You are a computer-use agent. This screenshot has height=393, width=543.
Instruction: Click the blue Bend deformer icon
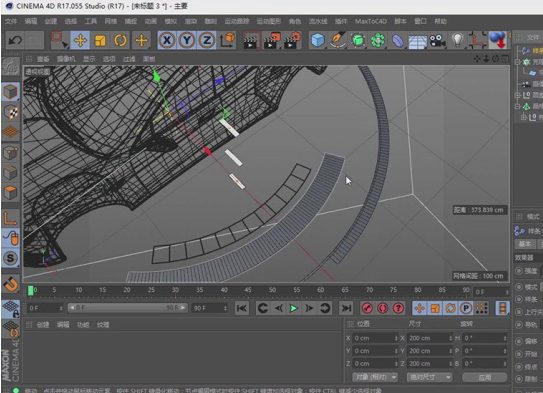pos(398,40)
